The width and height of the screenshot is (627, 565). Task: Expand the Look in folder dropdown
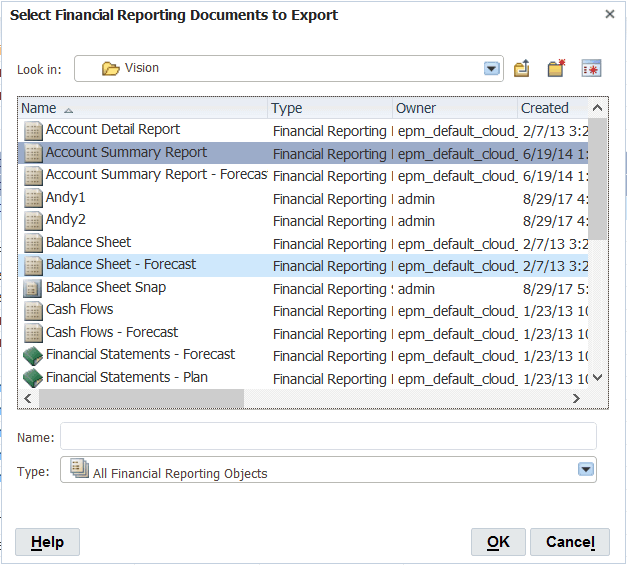coord(491,69)
